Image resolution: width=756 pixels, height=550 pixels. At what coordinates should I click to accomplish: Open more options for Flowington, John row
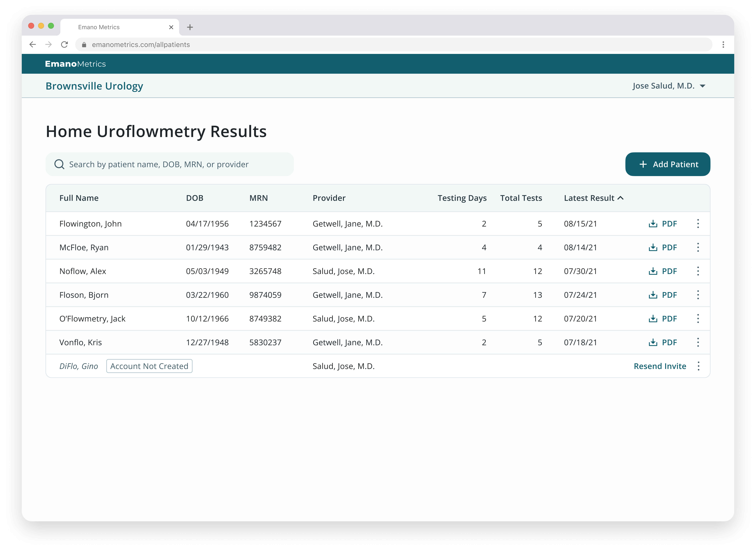point(698,224)
